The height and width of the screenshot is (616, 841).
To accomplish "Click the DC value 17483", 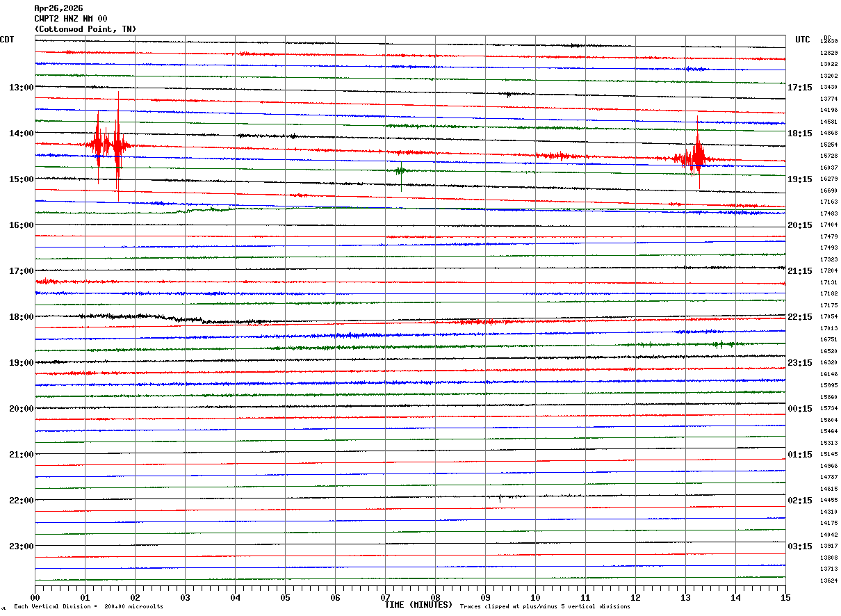I will point(828,214).
